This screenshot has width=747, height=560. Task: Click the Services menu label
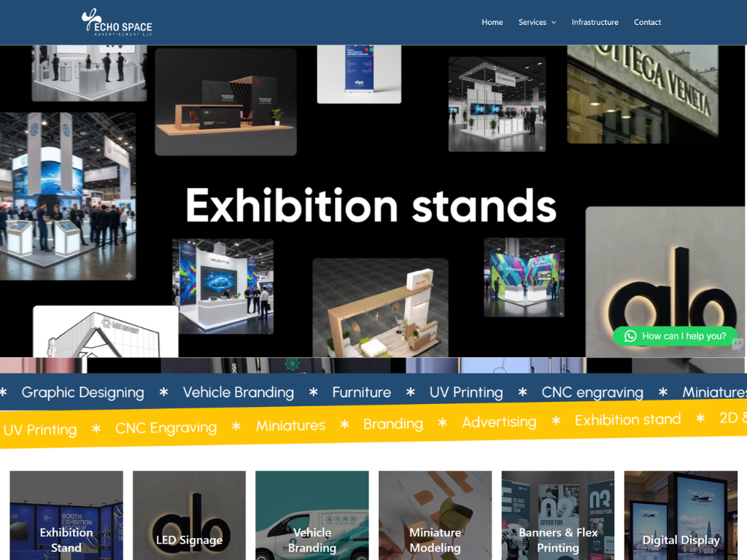[x=532, y=23]
